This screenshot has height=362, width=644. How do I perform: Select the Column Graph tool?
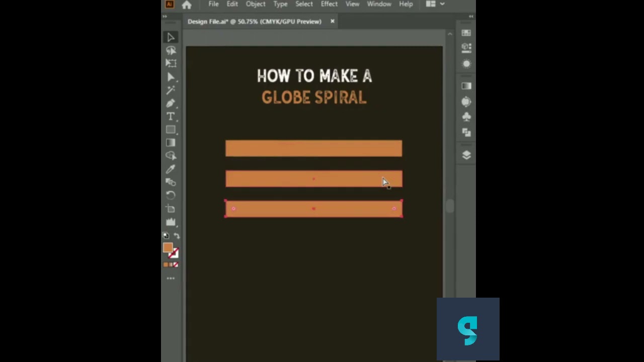pyautogui.click(x=171, y=222)
